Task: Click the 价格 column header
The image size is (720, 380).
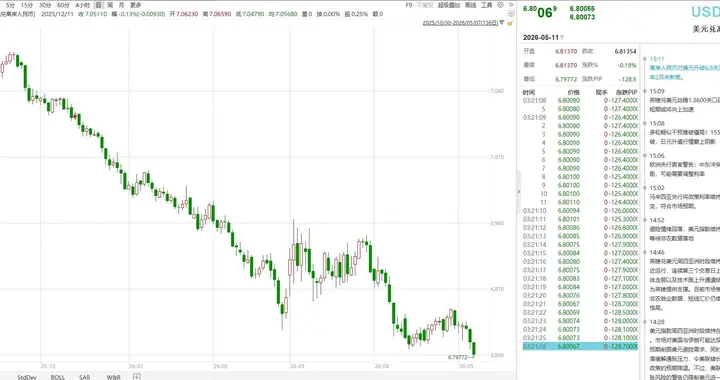Action: coord(574,92)
